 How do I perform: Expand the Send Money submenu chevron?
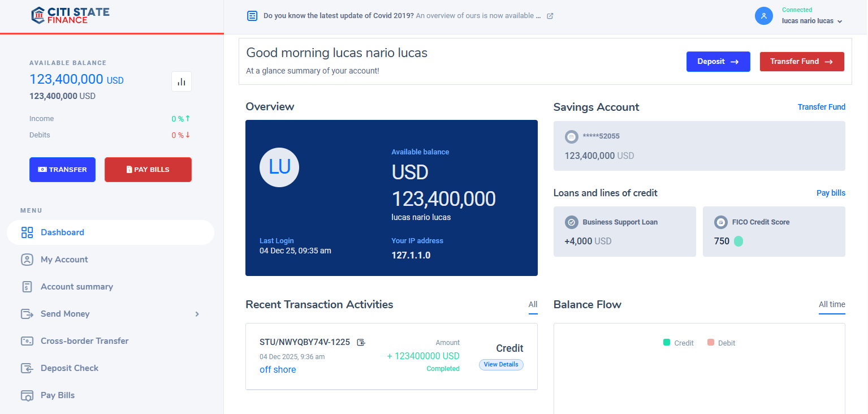(197, 314)
